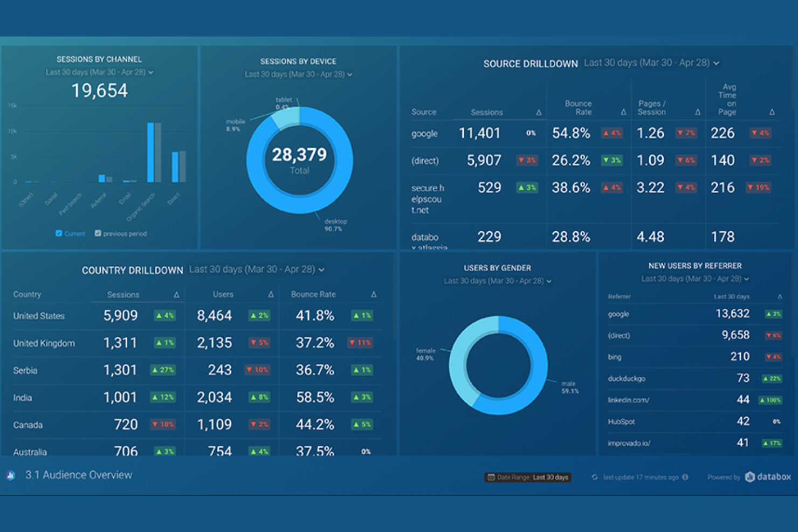This screenshot has width=798, height=532.
Task: Select the '8,464' users value
Action: point(214,315)
